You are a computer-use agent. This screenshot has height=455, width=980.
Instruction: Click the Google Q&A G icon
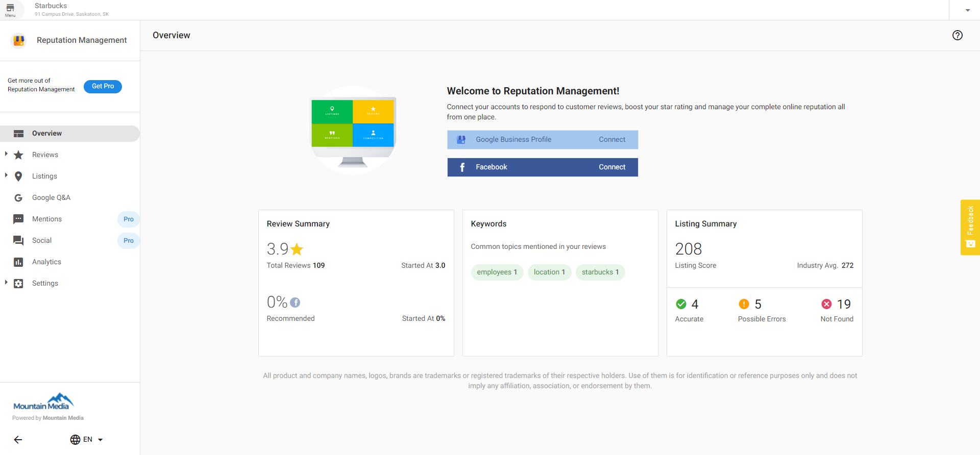point(19,198)
